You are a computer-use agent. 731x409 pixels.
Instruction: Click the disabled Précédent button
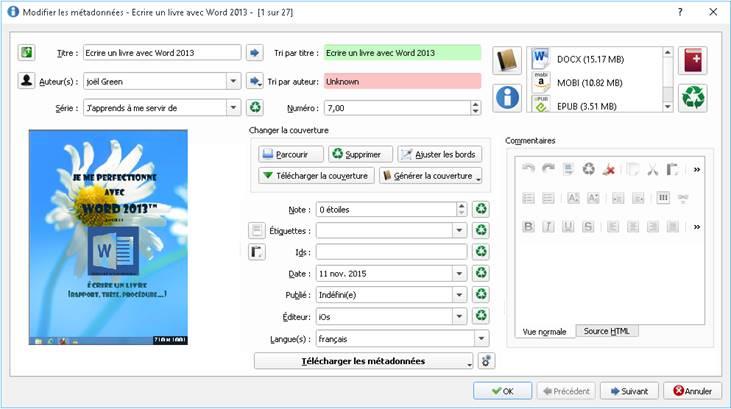point(566,391)
